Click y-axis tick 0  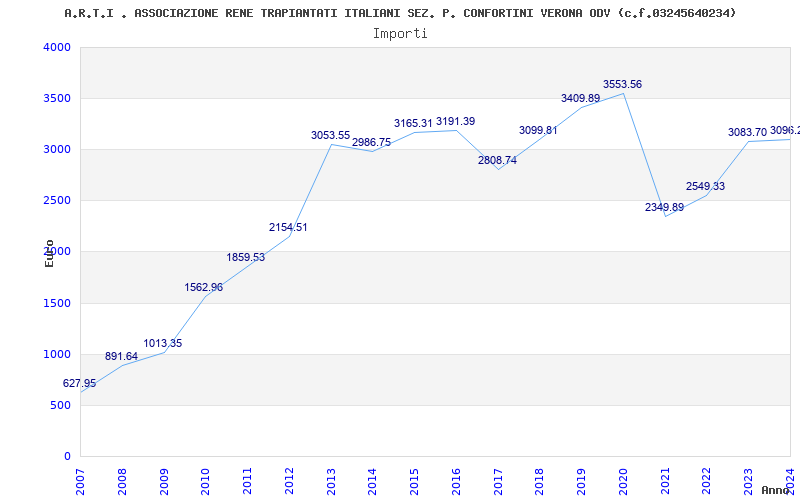click(x=67, y=457)
